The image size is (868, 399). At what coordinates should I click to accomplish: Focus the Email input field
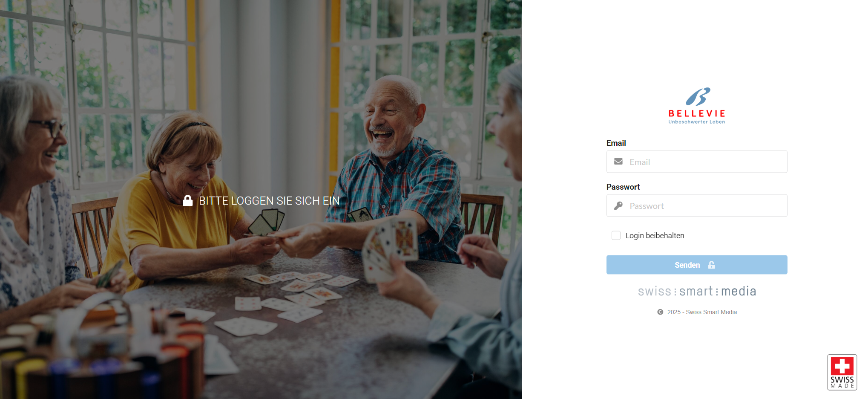[x=697, y=162]
